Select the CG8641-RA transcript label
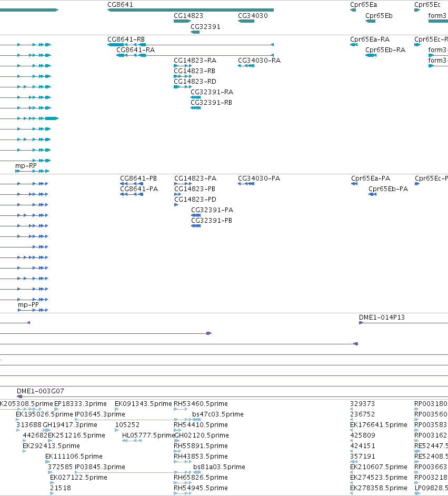The image size is (448, 496). [x=136, y=50]
